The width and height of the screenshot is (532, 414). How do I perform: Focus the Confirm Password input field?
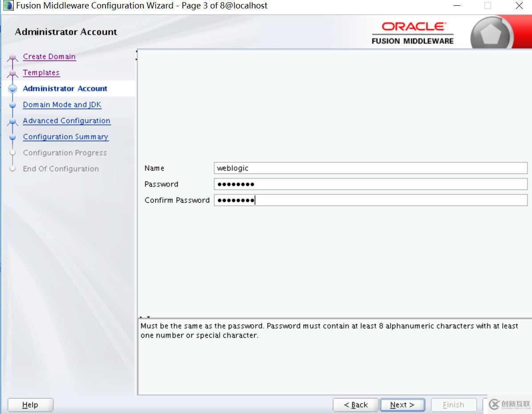point(370,200)
